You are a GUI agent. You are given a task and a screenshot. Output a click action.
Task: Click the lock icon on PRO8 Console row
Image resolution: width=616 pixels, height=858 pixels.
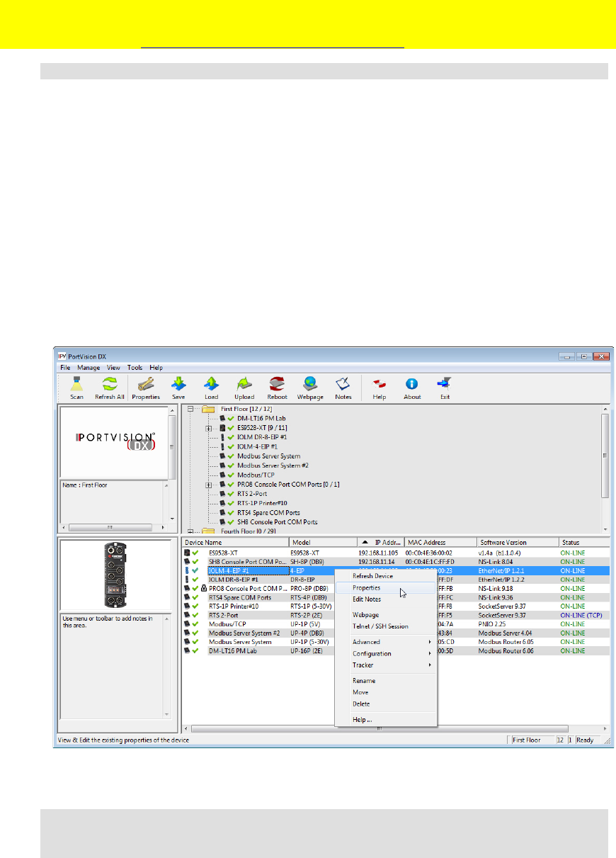204,588
